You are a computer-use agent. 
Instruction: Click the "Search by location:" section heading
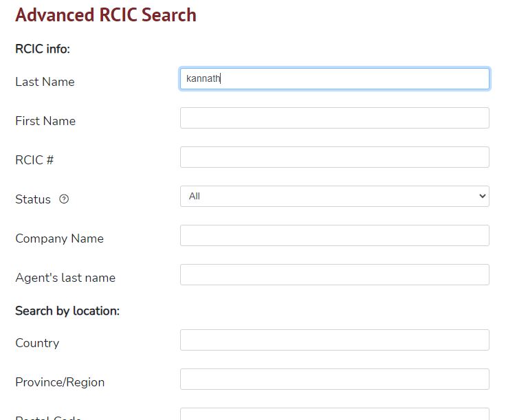[67, 311]
